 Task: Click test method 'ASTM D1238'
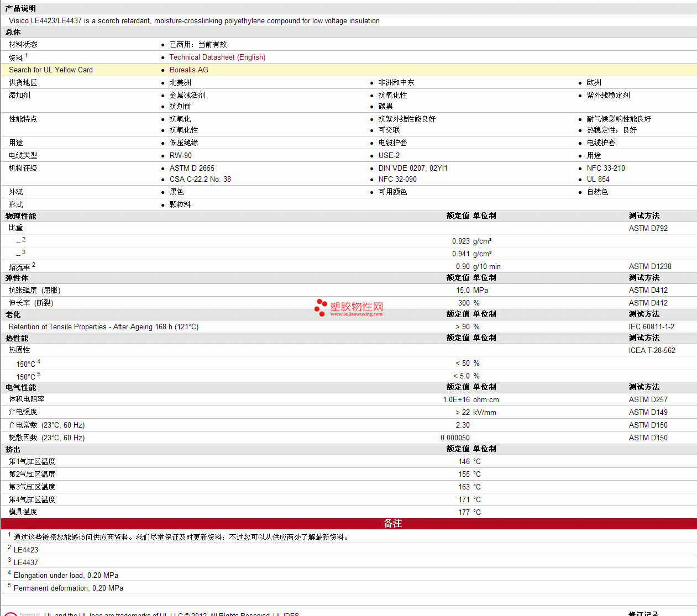click(x=650, y=267)
